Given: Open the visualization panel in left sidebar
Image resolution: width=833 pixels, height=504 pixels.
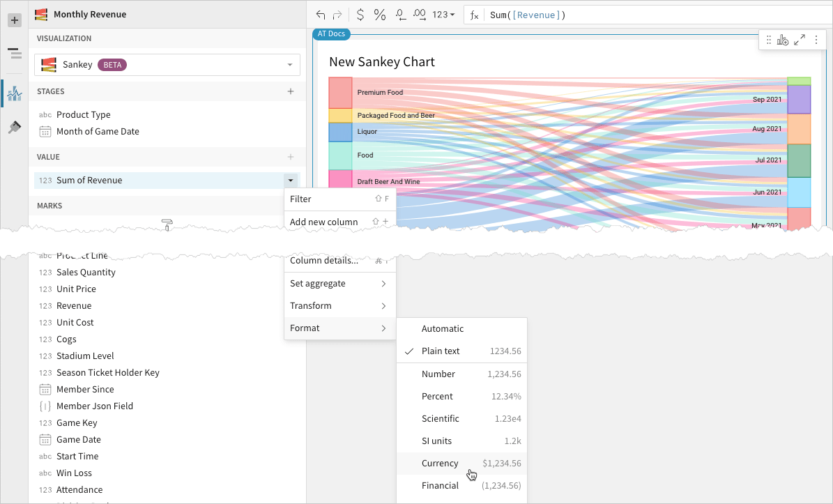Looking at the screenshot, I should 14,93.
